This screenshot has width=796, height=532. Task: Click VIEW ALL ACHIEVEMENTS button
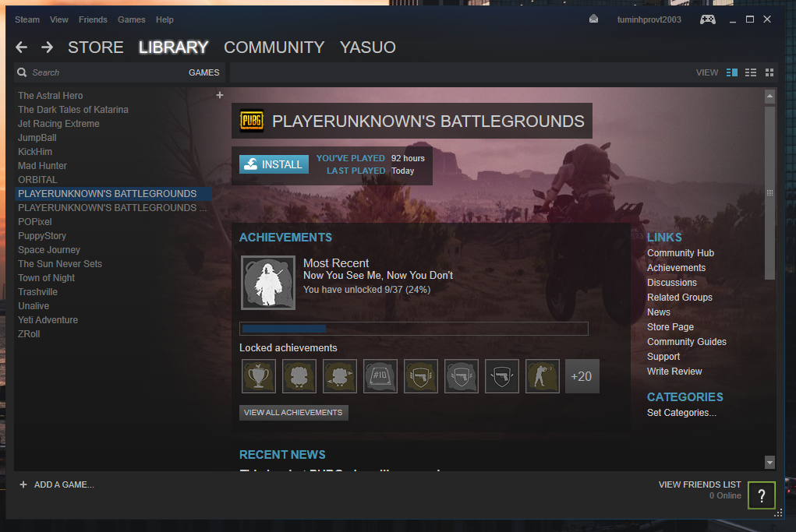click(293, 412)
